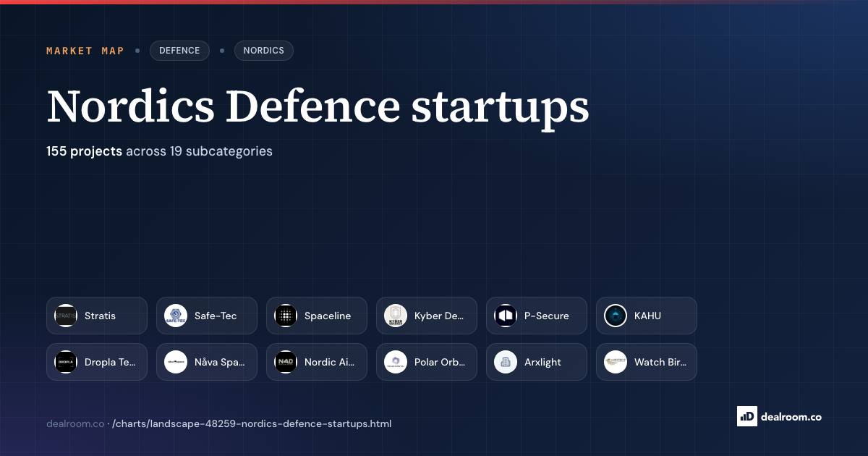Screen dimensions: 868x456
Task: Click the Polar Orbital logo icon
Action: (x=396, y=362)
